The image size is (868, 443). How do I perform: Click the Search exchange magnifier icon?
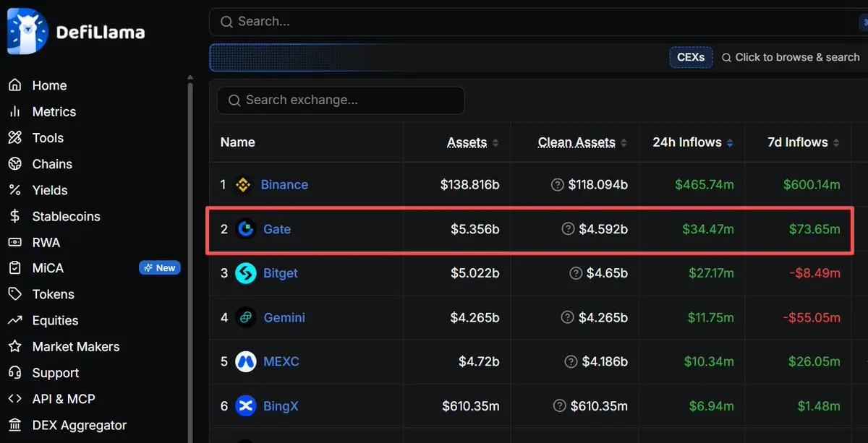point(234,100)
